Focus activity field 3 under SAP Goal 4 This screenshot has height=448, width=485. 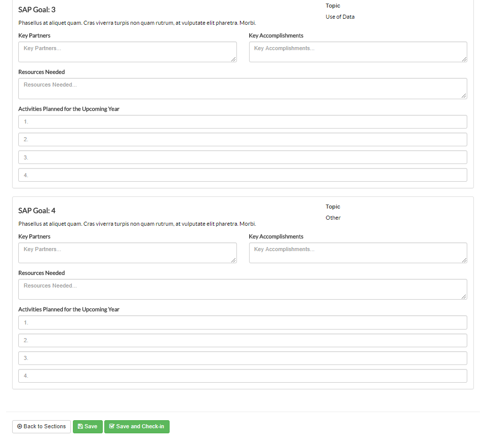pyautogui.click(x=242, y=358)
